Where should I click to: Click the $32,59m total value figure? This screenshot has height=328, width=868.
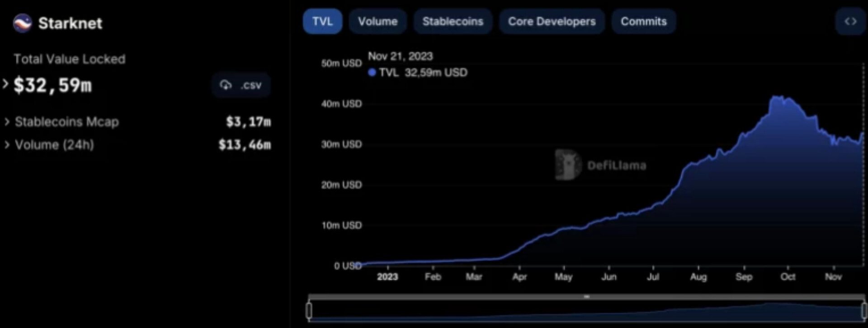pos(52,85)
